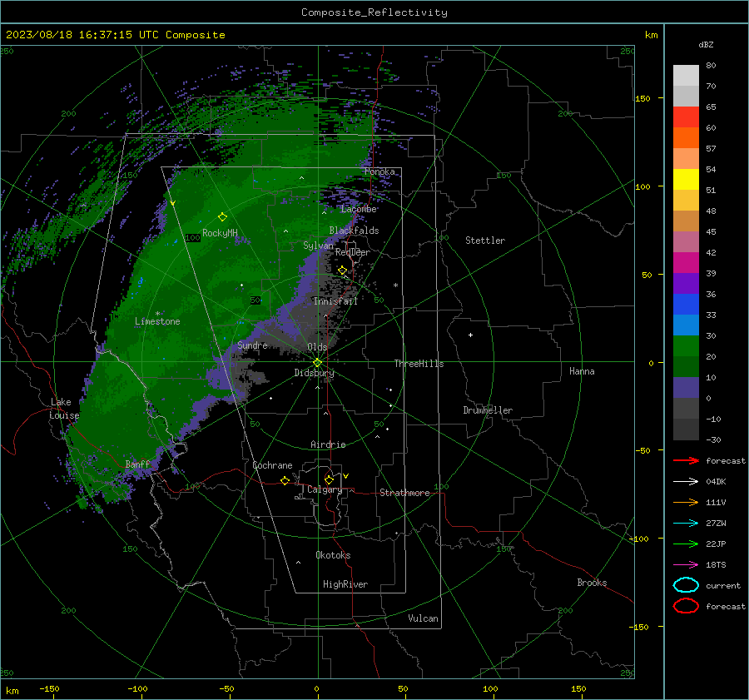Click the Brooks city label

point(592,583)
